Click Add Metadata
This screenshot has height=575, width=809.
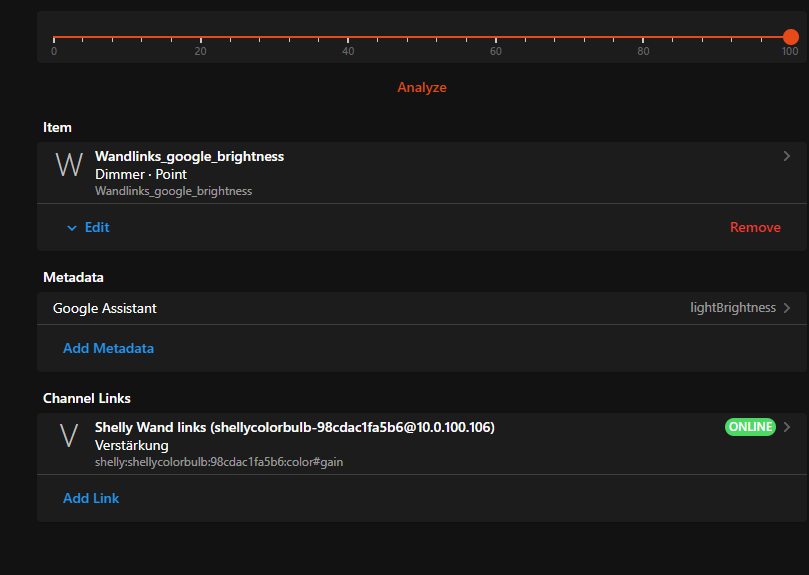pos(108,348)
